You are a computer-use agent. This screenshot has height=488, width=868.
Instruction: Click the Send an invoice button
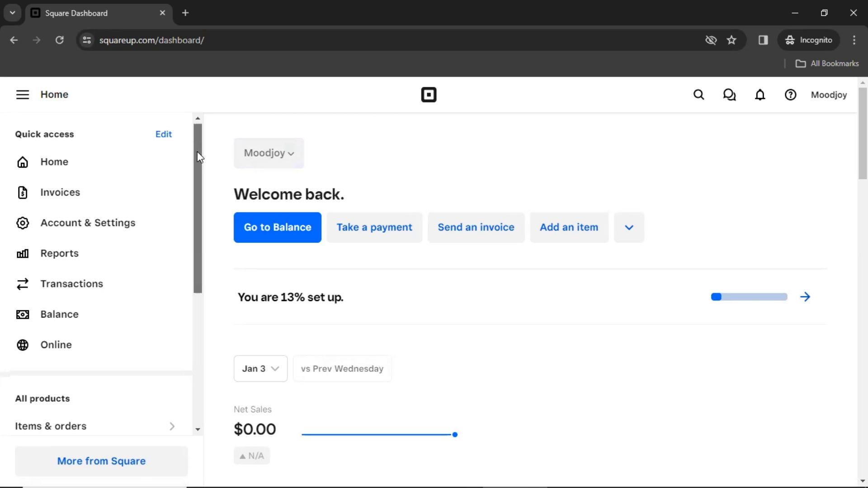click(x=476, y=227)
